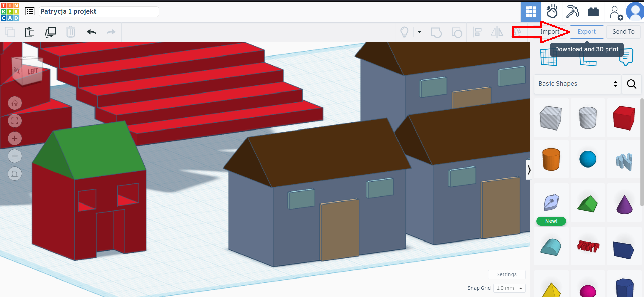Open grid Settings
Screen dimensions: 644x297
pos(506,274)
